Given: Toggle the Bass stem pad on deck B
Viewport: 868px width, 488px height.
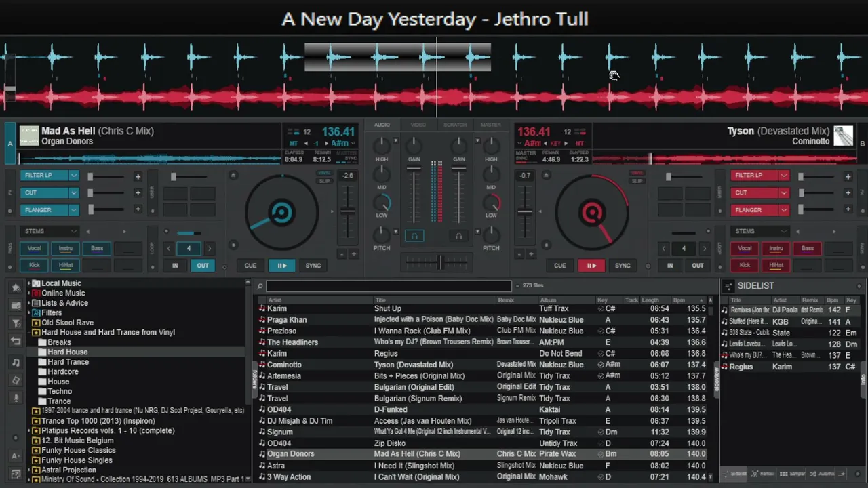Looking at the screenshot, I should pos(807,249).
